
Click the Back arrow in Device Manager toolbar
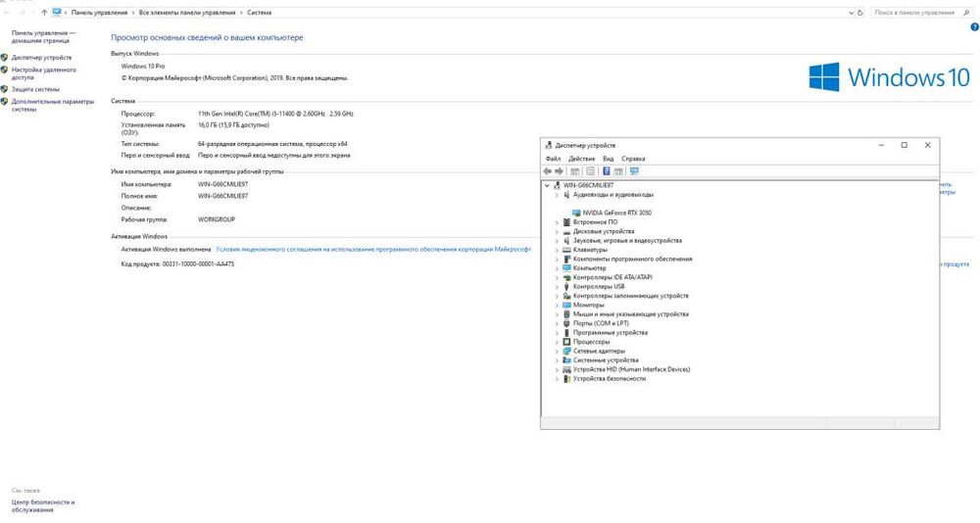pos(548,171)
